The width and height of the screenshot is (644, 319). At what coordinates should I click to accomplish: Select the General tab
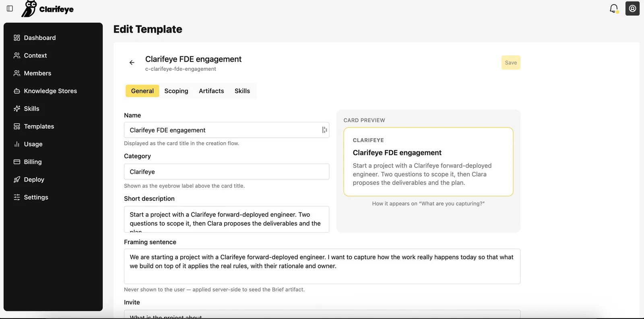[x=142, y=91]
